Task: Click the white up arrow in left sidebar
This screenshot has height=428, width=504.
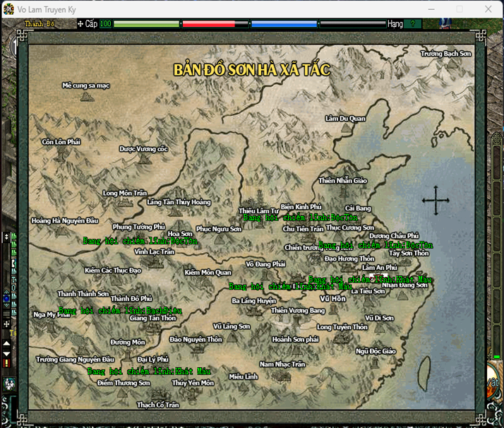Action: pyautogui.click(x=6, y=343)
